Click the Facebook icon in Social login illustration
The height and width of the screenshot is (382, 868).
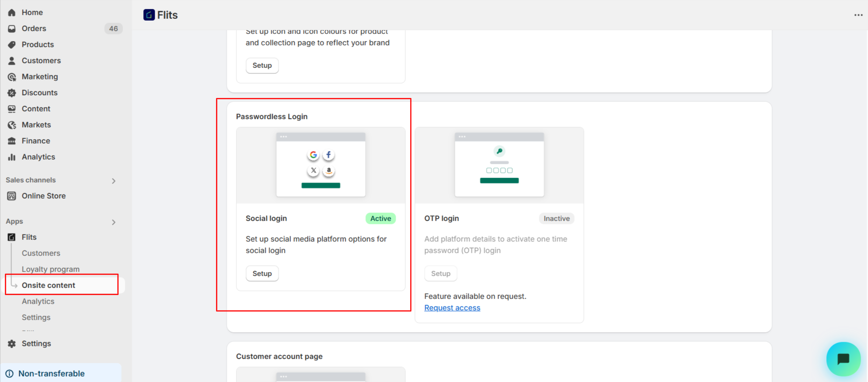point(329,155)
